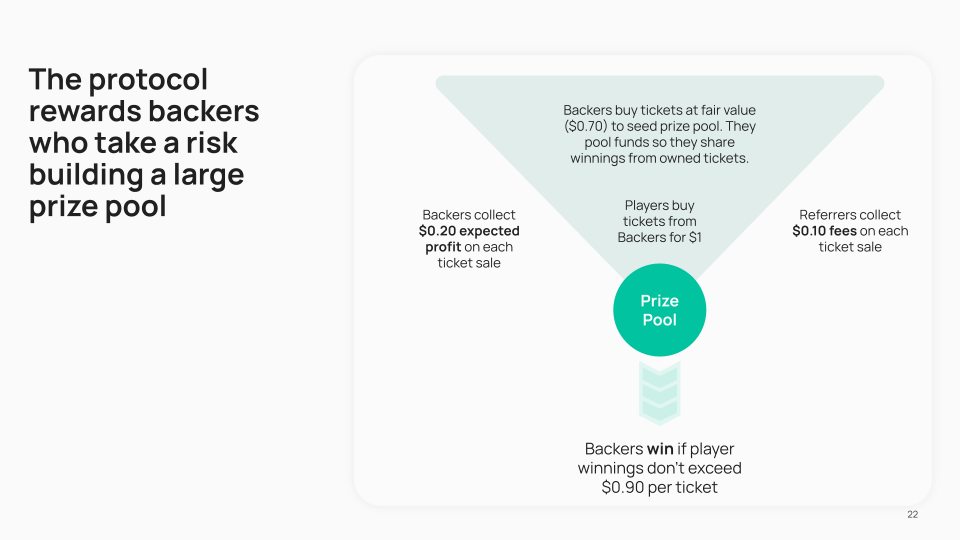Click the slide page number 22

[x=912, y=514]
